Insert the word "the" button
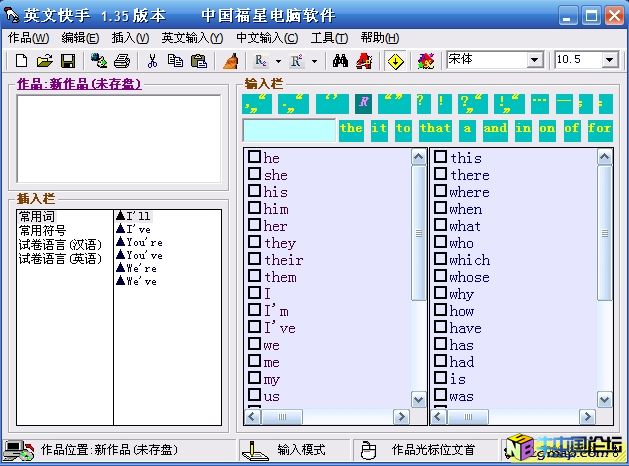629x466 pixels. [x=351, y=131]
